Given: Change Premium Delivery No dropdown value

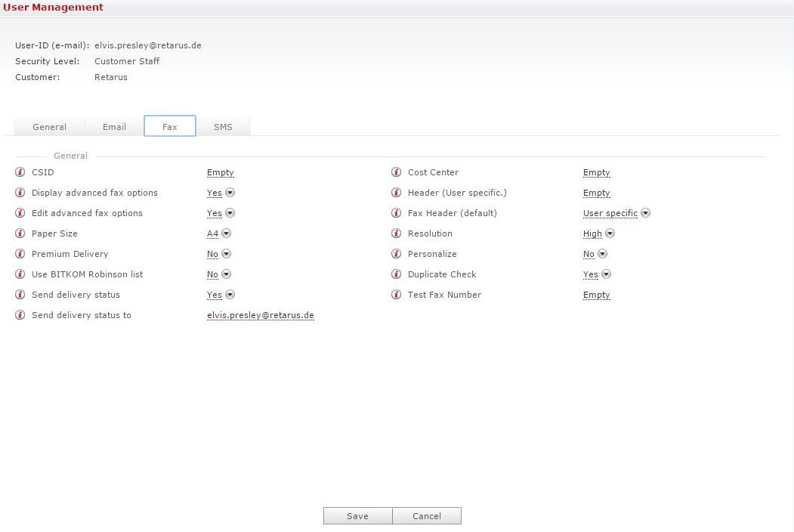Looking at the screenshot, I should tap(226, 254).
